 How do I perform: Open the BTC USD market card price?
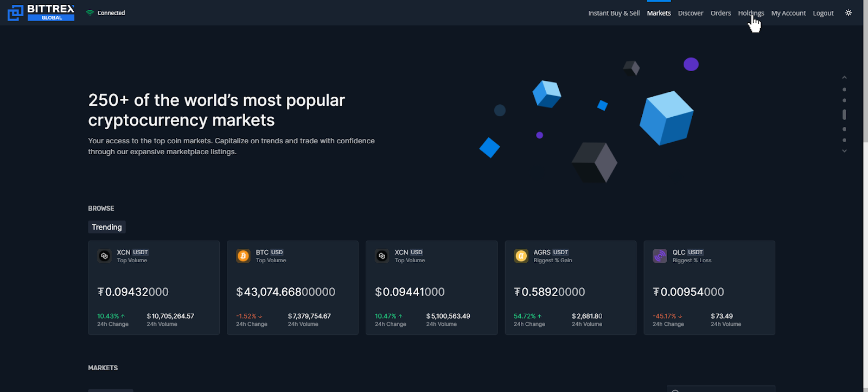[286, 292]
